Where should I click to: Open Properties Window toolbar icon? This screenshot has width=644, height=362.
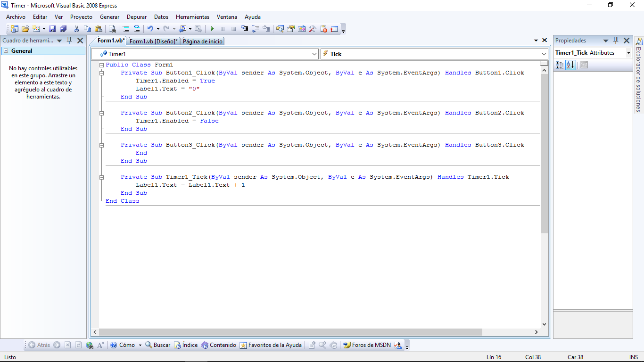[291, 29]
